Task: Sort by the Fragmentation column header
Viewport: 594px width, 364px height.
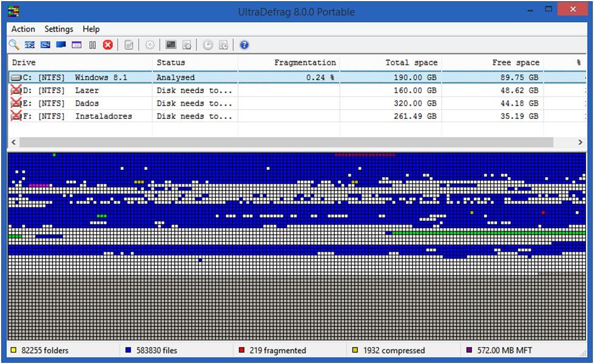Action: 289,62
